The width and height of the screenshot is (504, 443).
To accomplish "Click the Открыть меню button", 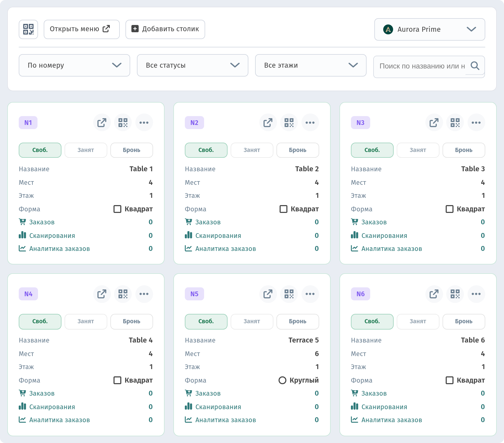I will click(x=82, y=29).
